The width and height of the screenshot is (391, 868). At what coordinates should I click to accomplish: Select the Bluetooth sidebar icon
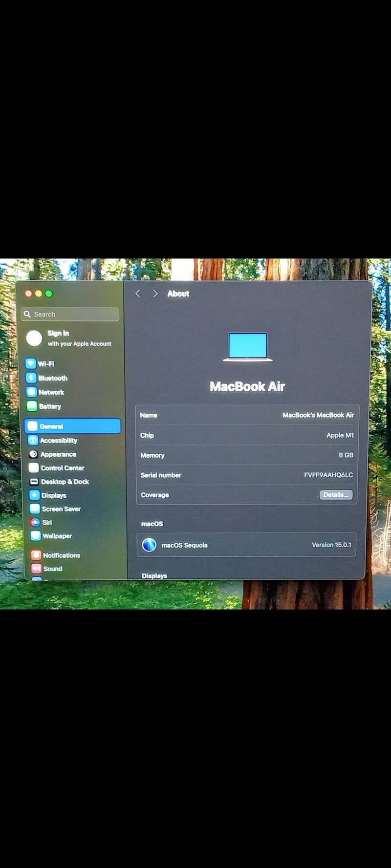click(31, 378)
